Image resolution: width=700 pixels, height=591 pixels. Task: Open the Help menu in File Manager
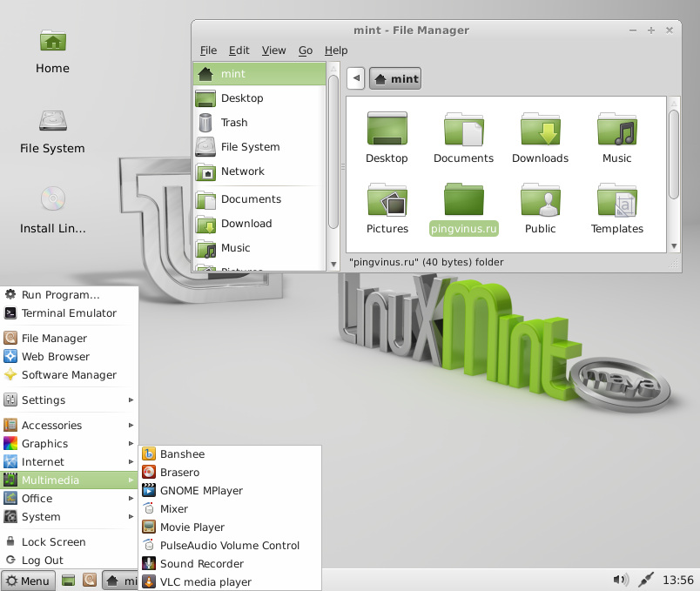coord(336,50)
